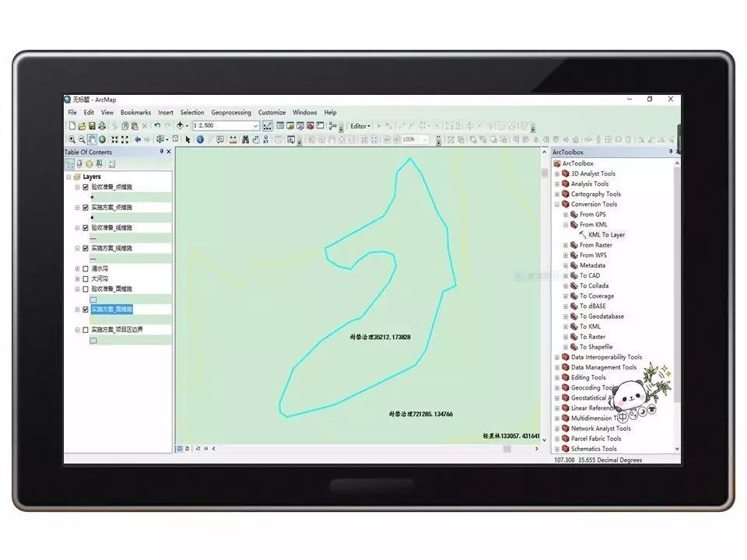This screenshot has width=747, height=560.
Task: Open the Geoprocessing menu
Action: point(231,113)
